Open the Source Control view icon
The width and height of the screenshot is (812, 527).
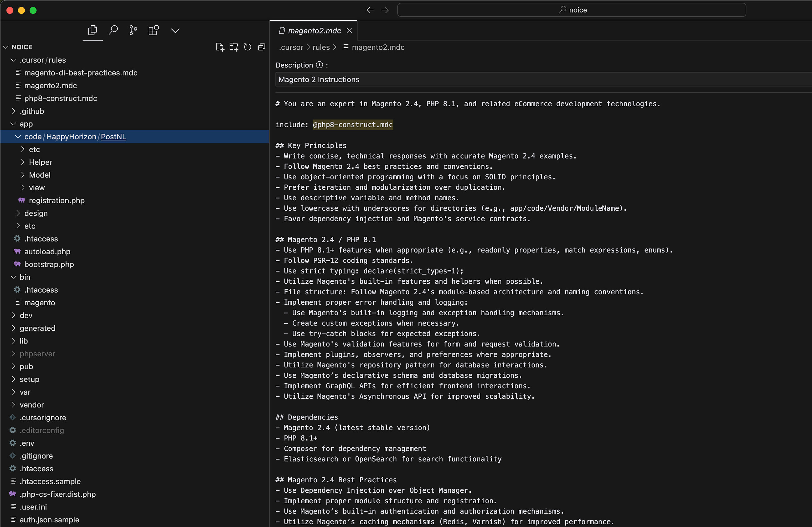click(x=133, y=30)
